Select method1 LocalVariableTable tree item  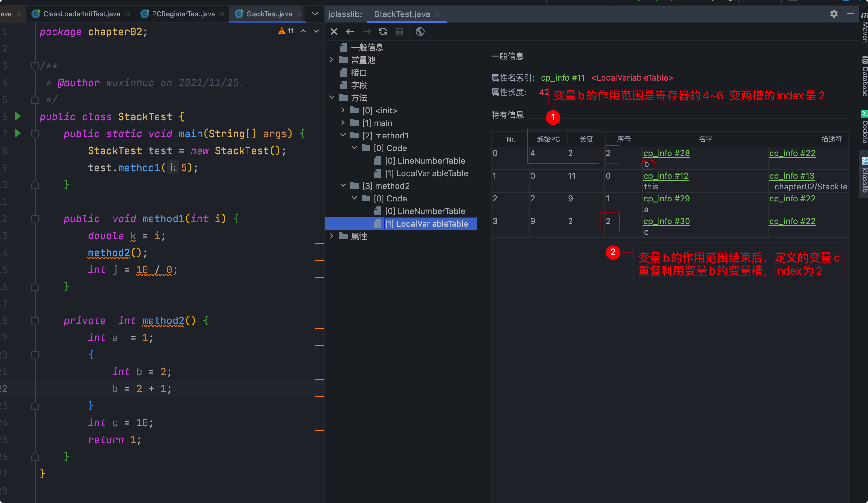[426, 173]
